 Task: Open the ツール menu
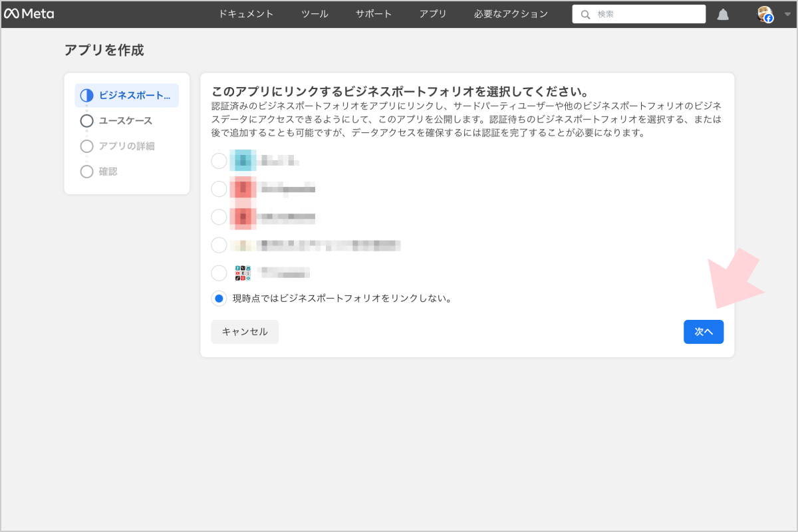coord(315,14)
